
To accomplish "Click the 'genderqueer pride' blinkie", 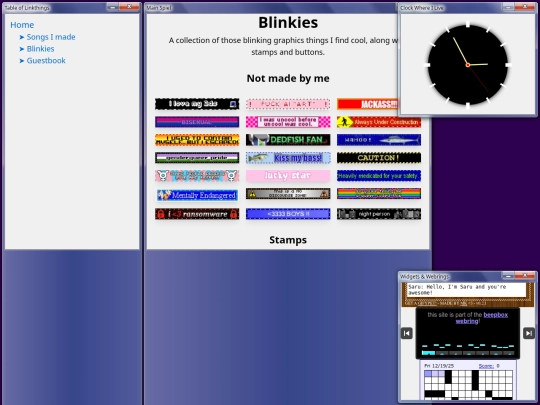I will [x=197, y=158].
